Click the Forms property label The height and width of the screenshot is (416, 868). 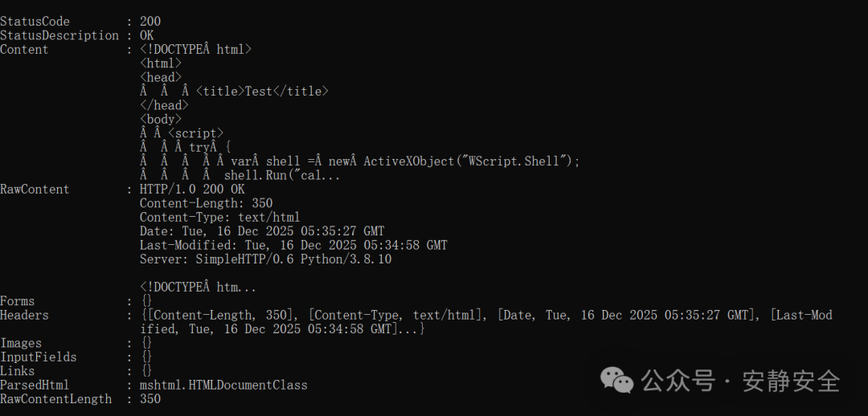tap(18, 301)
